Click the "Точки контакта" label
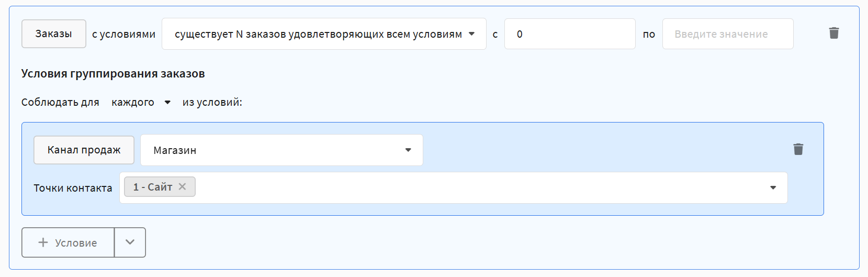The height and width of the screenshot is (277, 868). 73,188
